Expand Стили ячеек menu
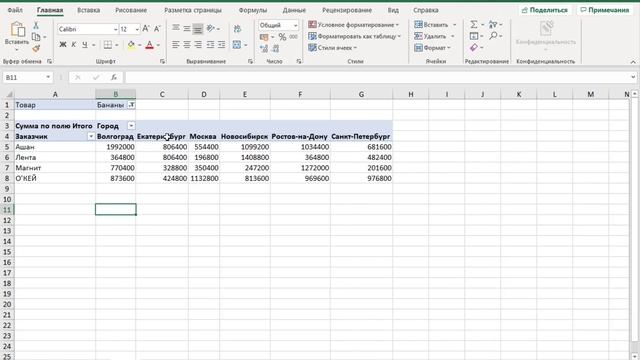640x360 pixels. 333,48
